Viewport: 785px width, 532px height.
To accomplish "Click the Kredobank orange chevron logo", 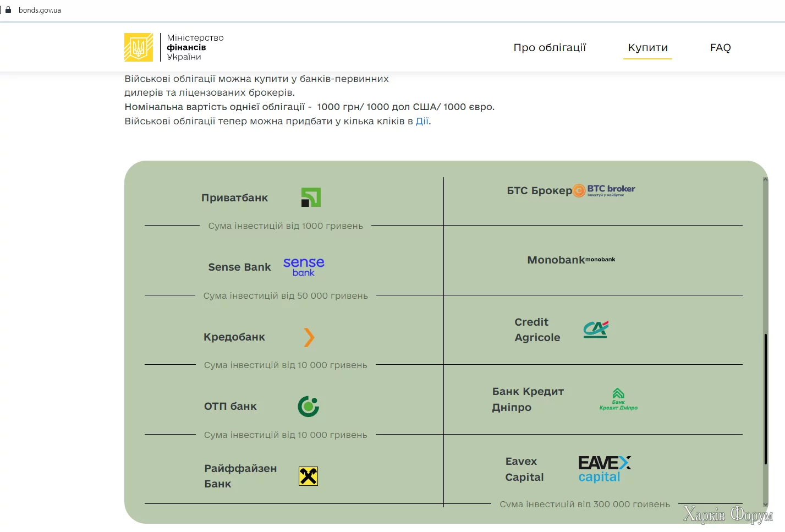I will [309, 337].
